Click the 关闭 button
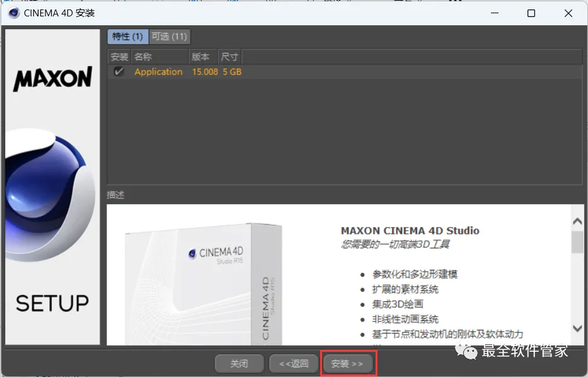The width and height of the screenshot is (588, 377). (239, 364)
